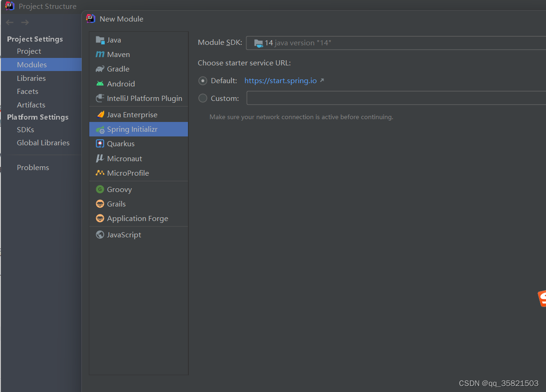Viewport: 546px width, 392px height.
Task: Select IntelliJ Platform Plugin label
Action: point(144,99)
